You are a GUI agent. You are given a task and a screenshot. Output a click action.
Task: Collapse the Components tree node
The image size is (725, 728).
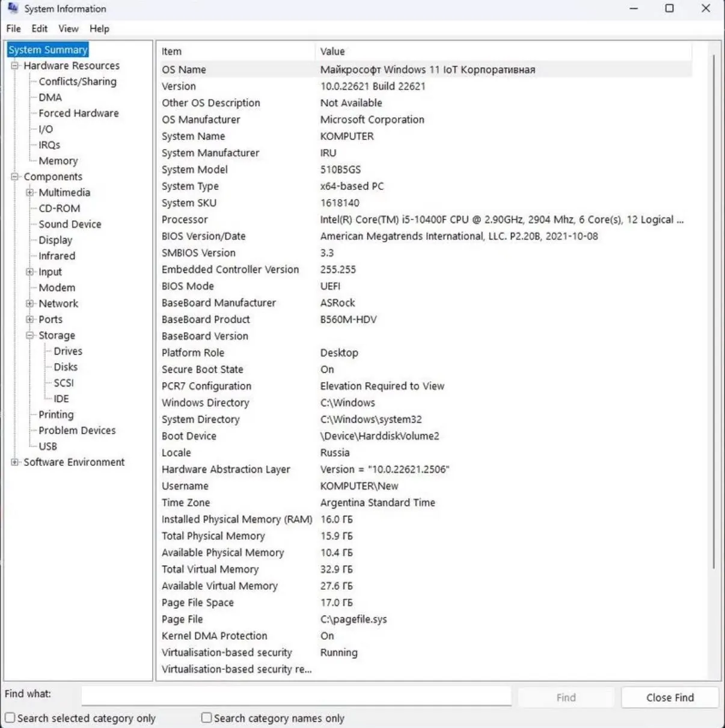pos(15,177)
